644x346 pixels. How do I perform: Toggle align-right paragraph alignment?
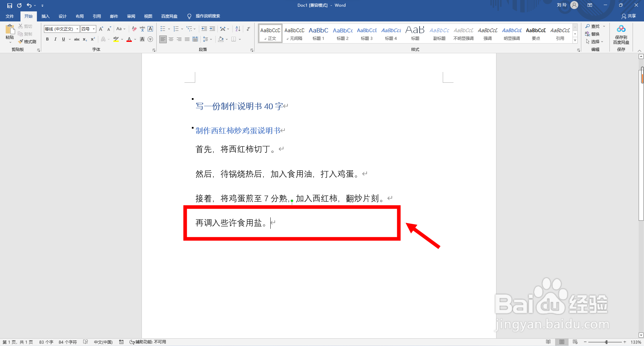[179, 39]
